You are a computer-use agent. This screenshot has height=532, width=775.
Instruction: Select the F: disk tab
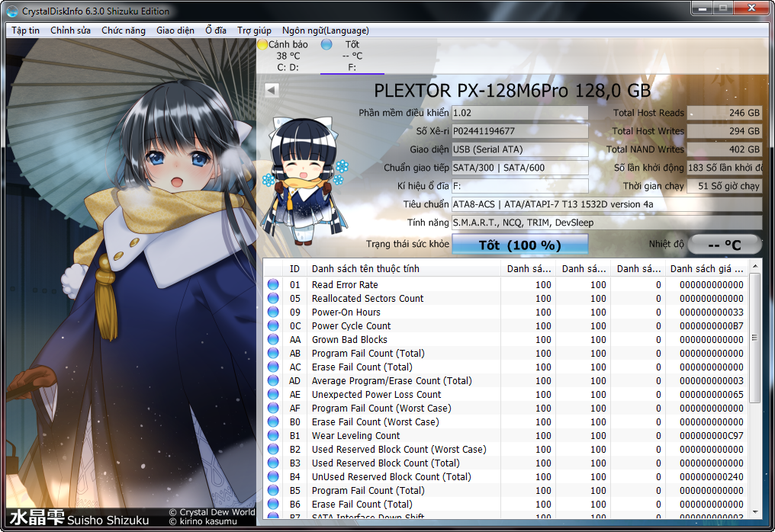(x=352, y=56)
